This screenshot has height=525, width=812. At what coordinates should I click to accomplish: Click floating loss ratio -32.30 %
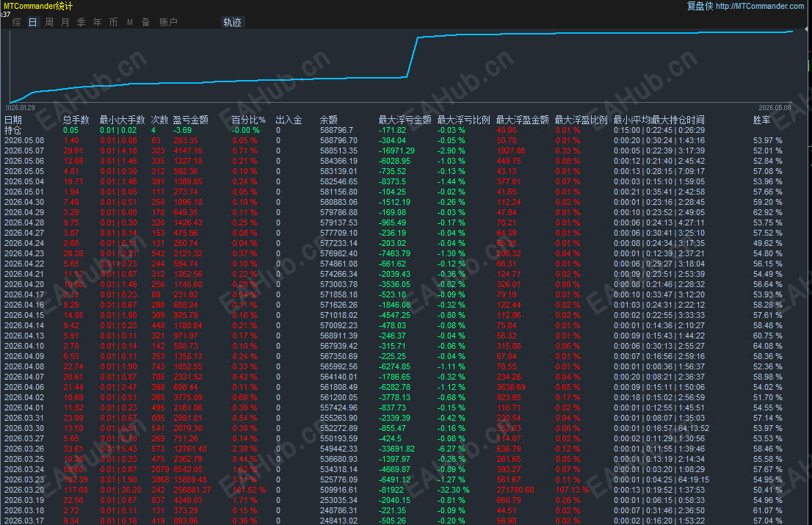pos(454,490)
